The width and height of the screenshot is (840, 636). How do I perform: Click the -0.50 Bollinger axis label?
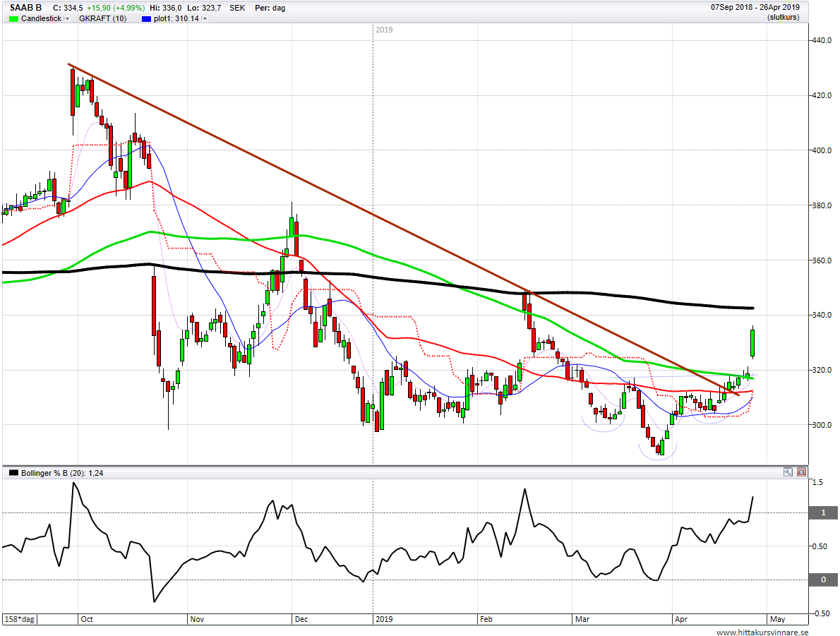pyautogui.click(x=820, y=613)
